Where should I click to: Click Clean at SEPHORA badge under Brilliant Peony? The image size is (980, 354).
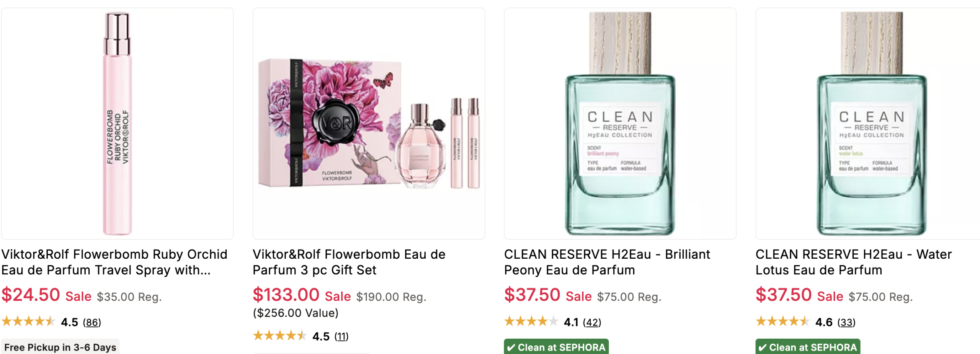click(556, 347)
